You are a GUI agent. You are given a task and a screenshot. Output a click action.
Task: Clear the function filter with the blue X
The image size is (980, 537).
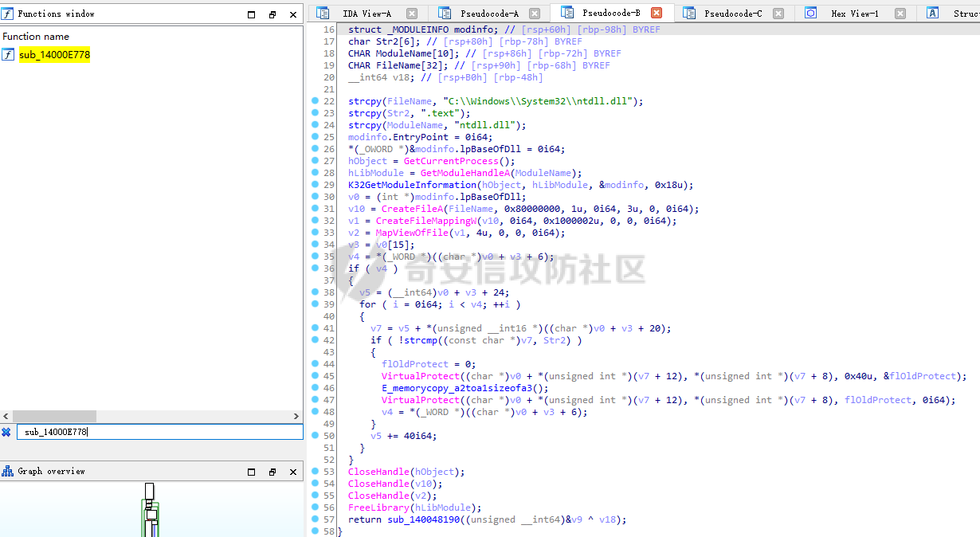[x=6, y=432]
